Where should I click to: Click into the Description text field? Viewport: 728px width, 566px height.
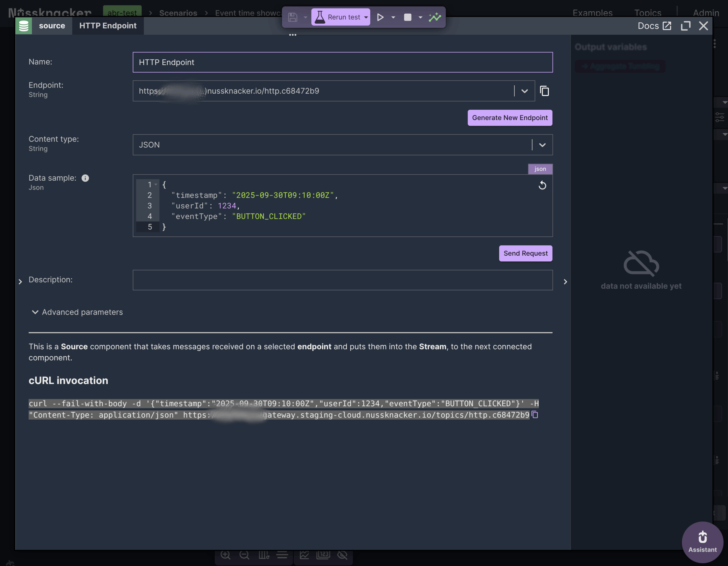click(342, 280)
